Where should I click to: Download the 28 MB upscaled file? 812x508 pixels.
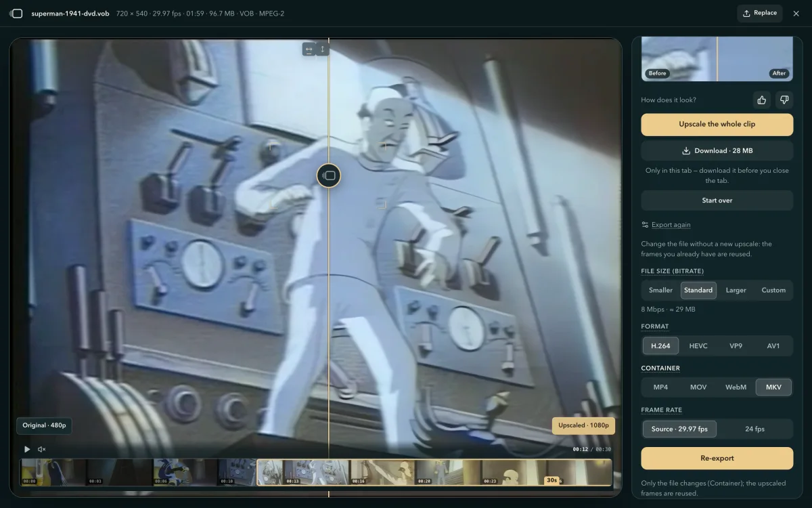tap(717, 150)
